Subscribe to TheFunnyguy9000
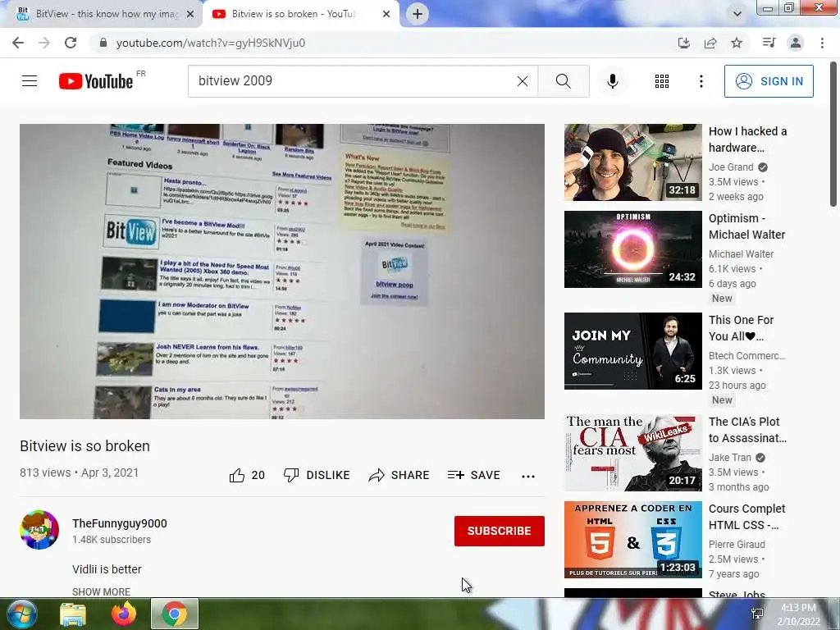Screen dimensions: 840x630 500,531
